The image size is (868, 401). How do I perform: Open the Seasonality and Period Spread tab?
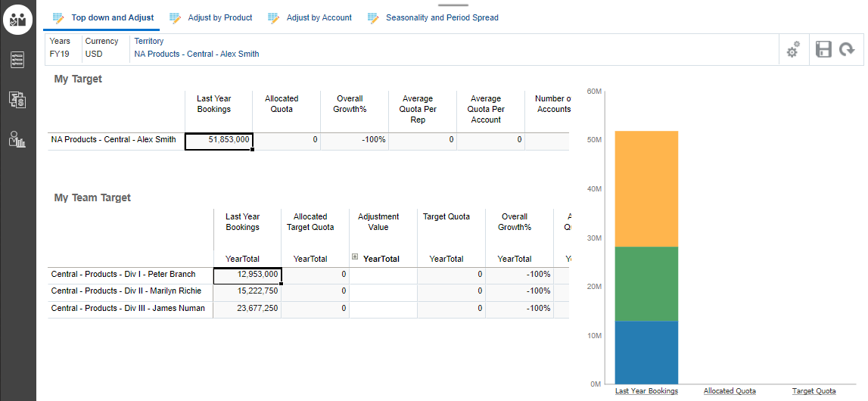pyautogui.click(x=442, y=17)
